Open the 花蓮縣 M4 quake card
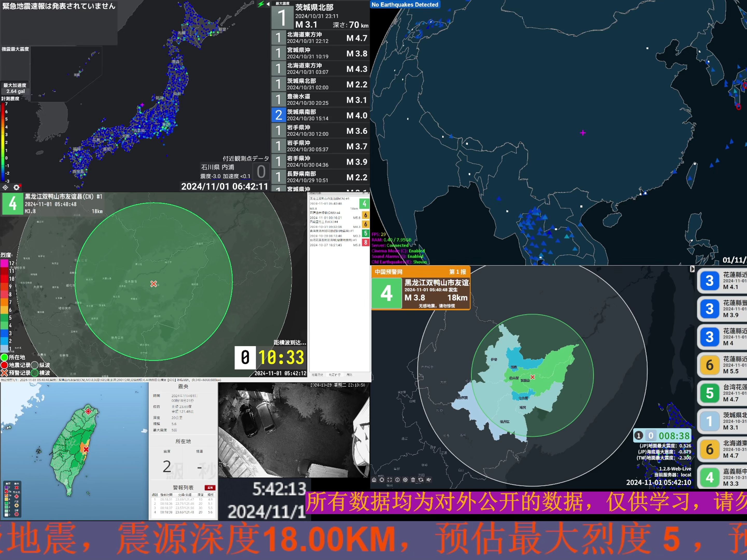 [722, 337]
